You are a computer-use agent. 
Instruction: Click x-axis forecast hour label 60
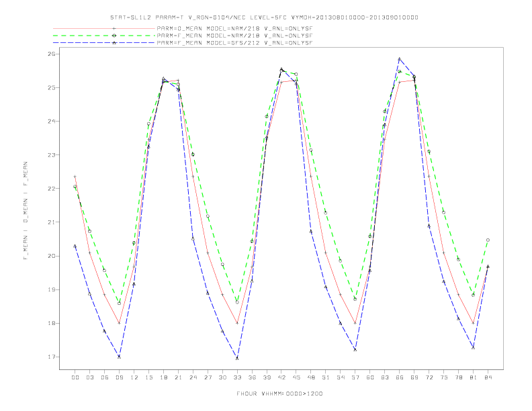[370, 377]
